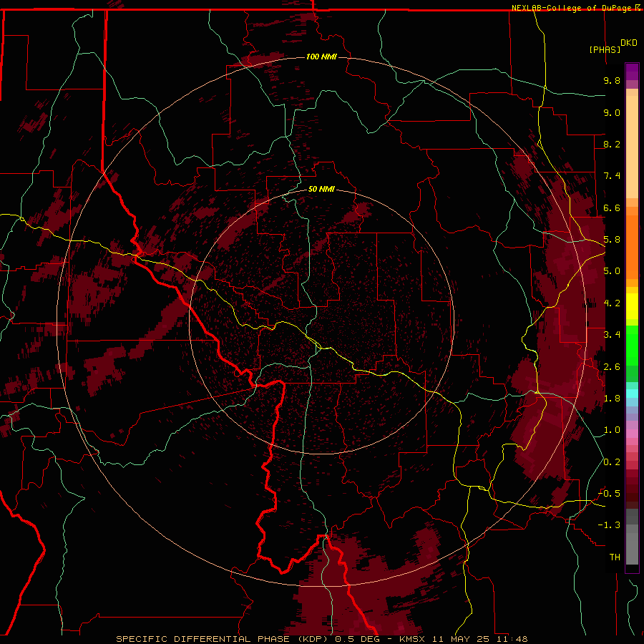Click the purple swatch at top of the color bar
This screenshot has width=644, height=644.
[632, 72]
